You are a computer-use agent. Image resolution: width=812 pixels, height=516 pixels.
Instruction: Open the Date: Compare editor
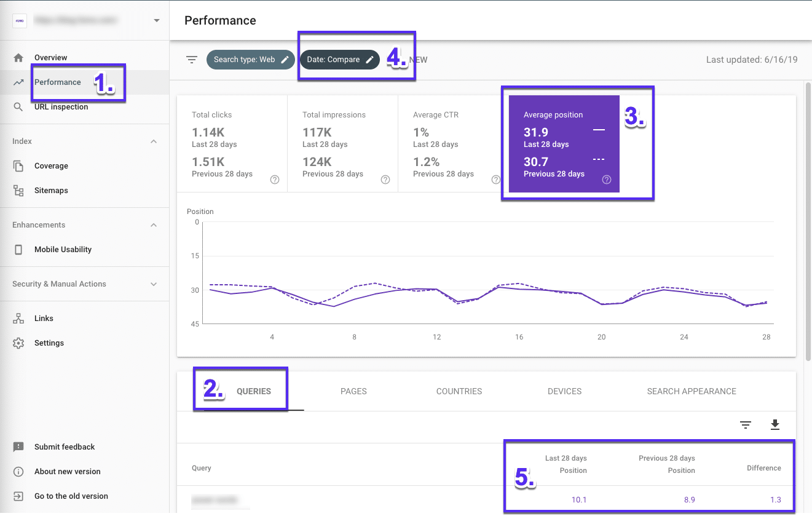point(339,59)
